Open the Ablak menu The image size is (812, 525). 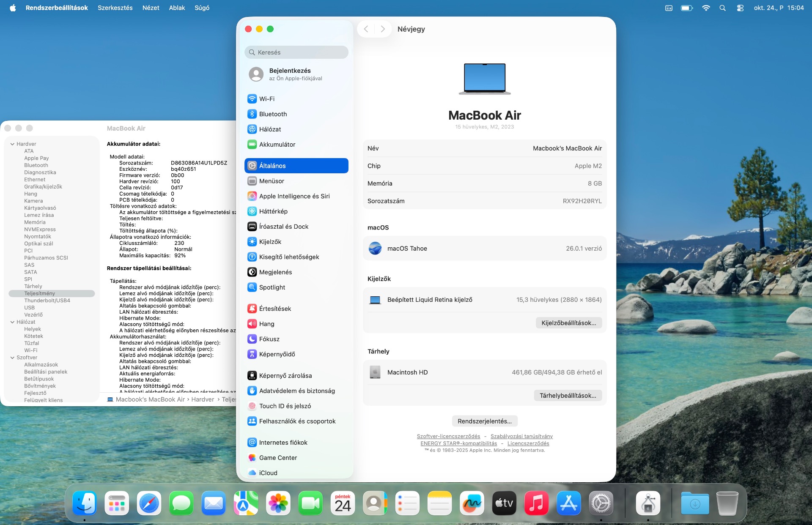177,8
